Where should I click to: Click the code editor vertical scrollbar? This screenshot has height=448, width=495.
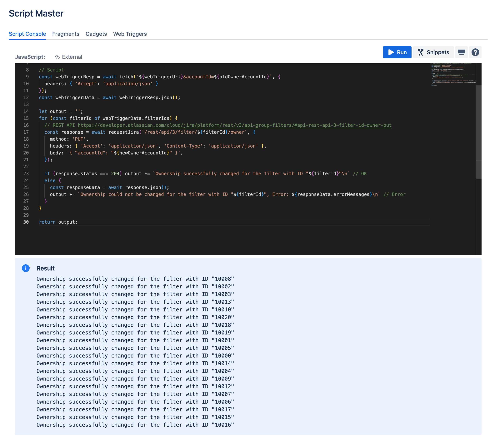tap(478, 132)
